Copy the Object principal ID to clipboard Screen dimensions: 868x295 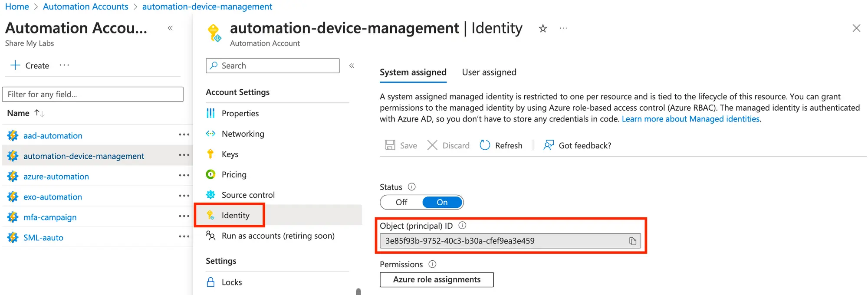click(632, 241)
